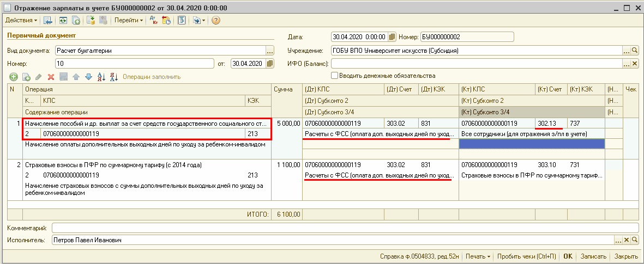644x264 pixels.
Task: Click Операции заполнить link
Action: 152,77
